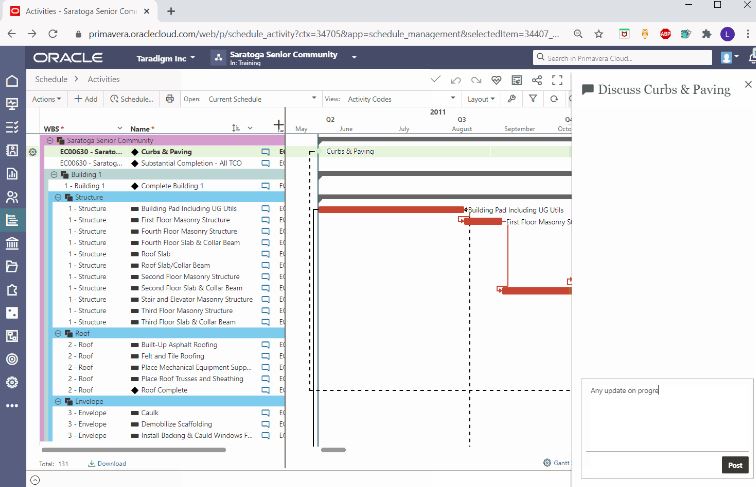Open the Current Schedule dropdown

coord(261,99)
